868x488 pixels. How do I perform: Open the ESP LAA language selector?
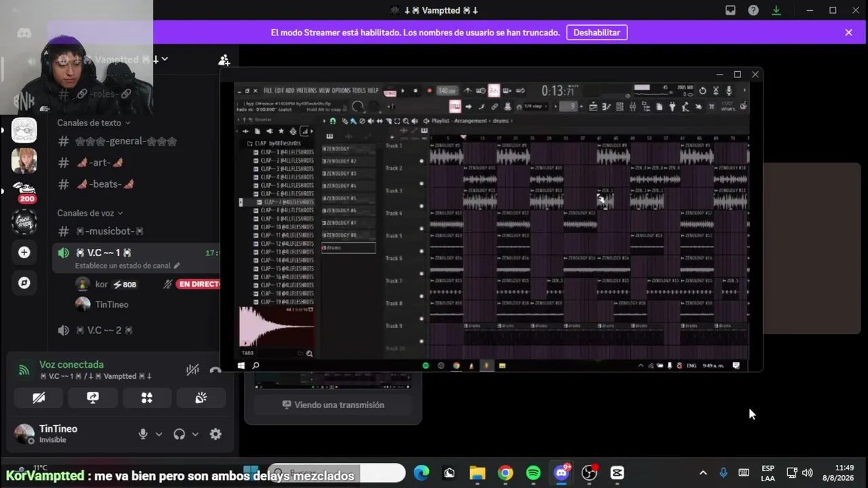(768, 473)
